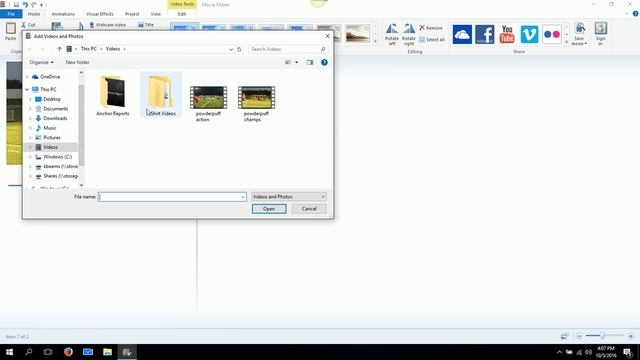The image size is (640, 360).
Task: Switch to the View ribbon tab
Action: click(x=156, y=14)
